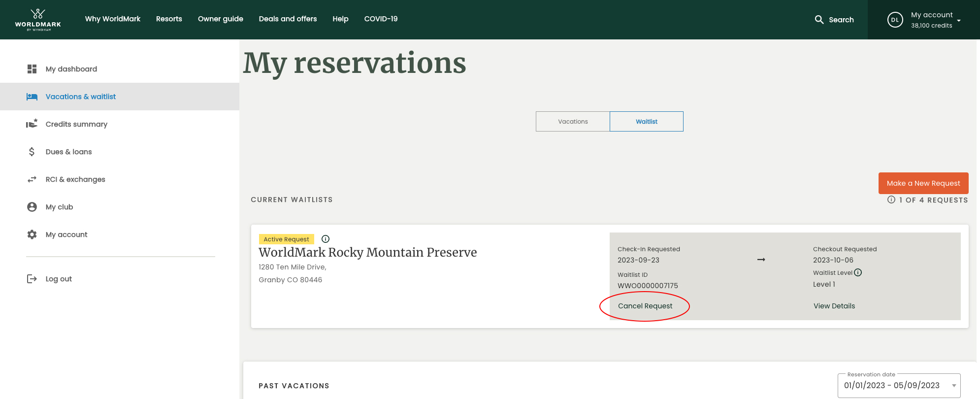
Task: Select the Waitlist tab
Action: (x=647, y=121)
